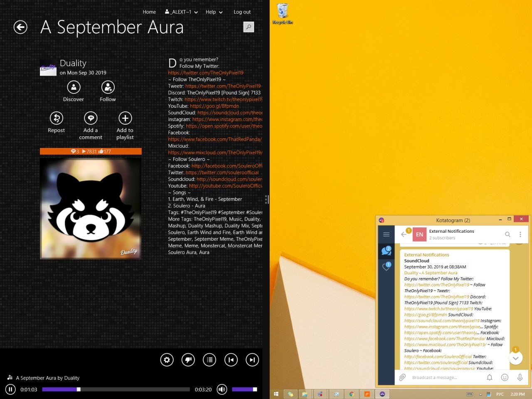Open 'A September Aura' link in Kotatogram message
This screenshot has height=399, width=532.
[439, 273]
